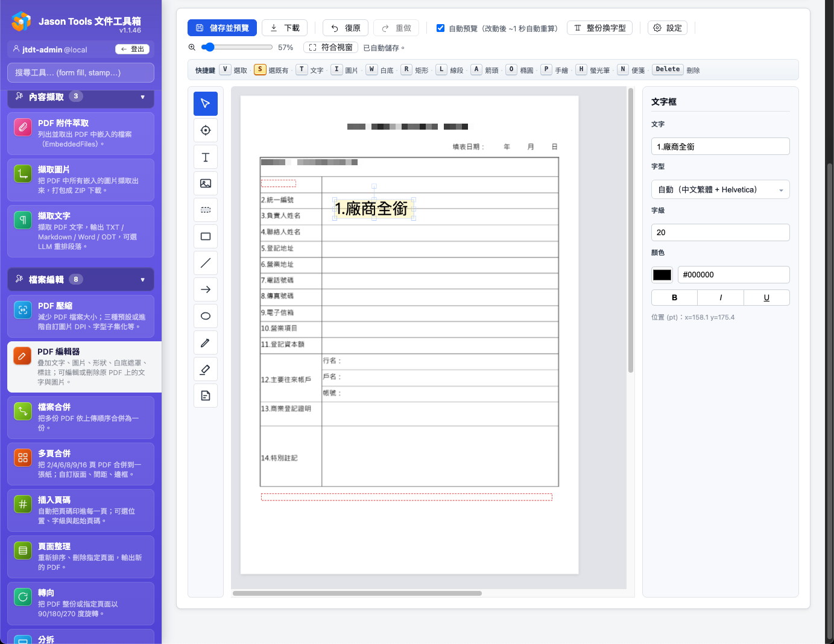The width and height of the screenshot is (834, 644).
Task: Edit the 字級 font size field
Action: click(x=720, y=232)
